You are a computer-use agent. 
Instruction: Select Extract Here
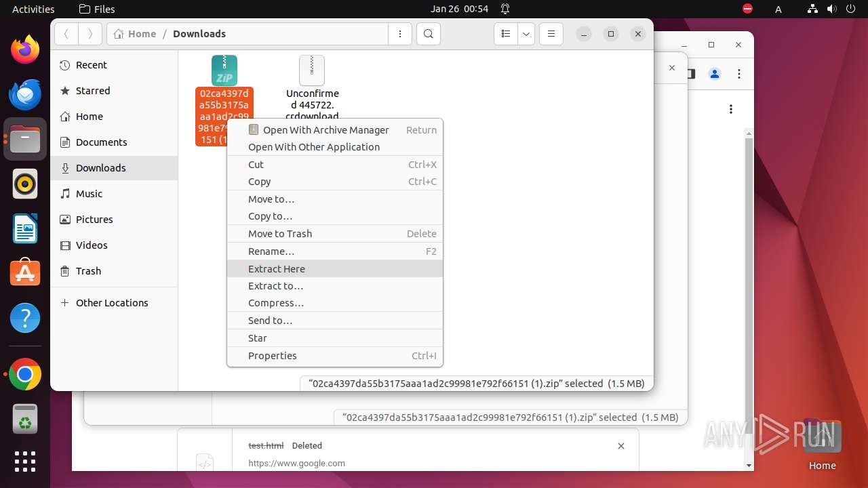coord(335,269)
